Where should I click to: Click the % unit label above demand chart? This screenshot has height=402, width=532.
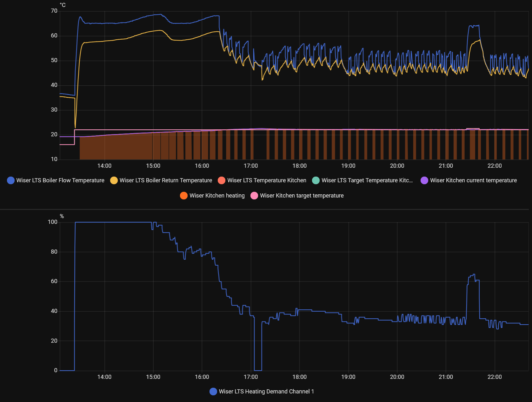pos(62,216)
